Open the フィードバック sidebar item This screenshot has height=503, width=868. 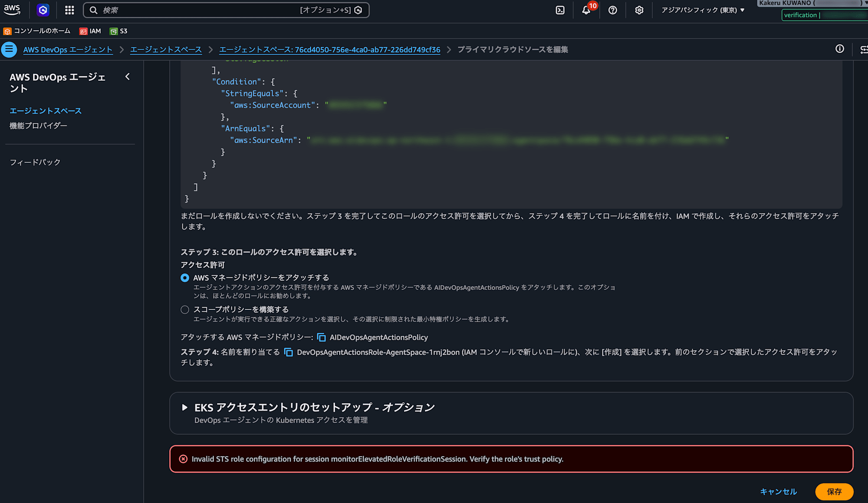35,162
